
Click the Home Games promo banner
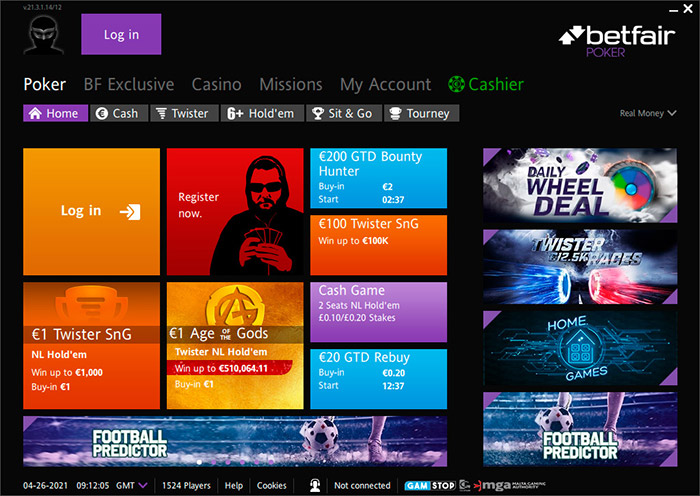pyautogui.click(x=580, y=347)
